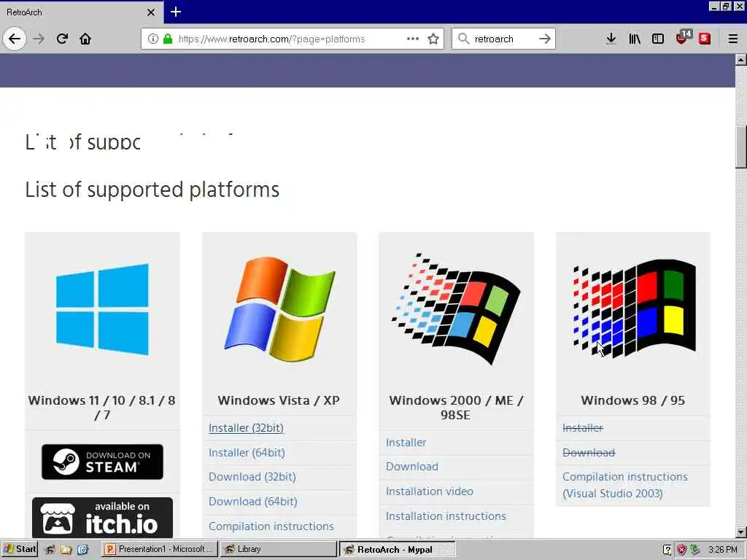The image size is (747, 560).
Task: Open page actions three-dot menu
Action: pyautogui.click(x=413, y=39)
